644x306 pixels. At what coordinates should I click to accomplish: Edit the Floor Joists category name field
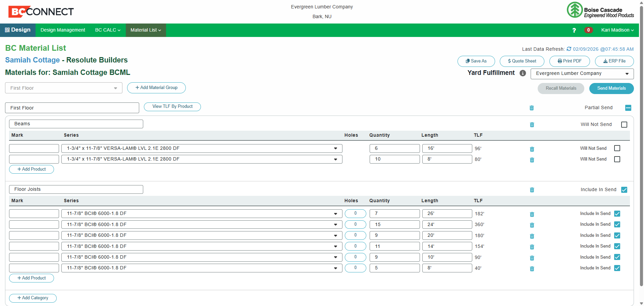pos(76,189)
